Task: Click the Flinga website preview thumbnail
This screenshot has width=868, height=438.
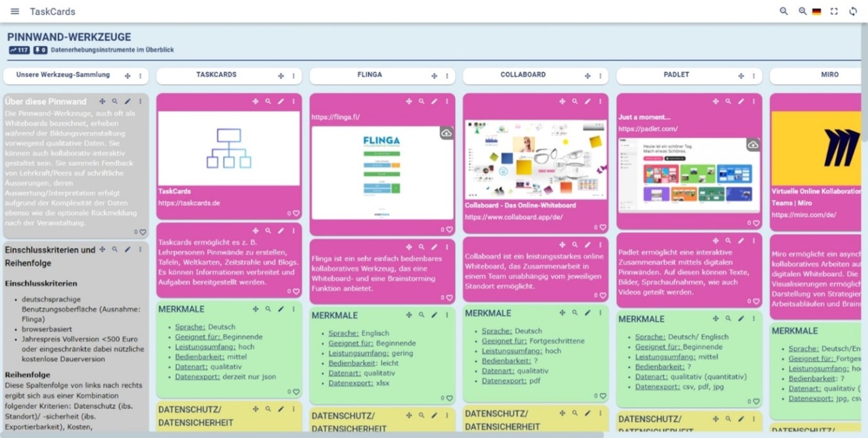Action: (x=381, y=172)
